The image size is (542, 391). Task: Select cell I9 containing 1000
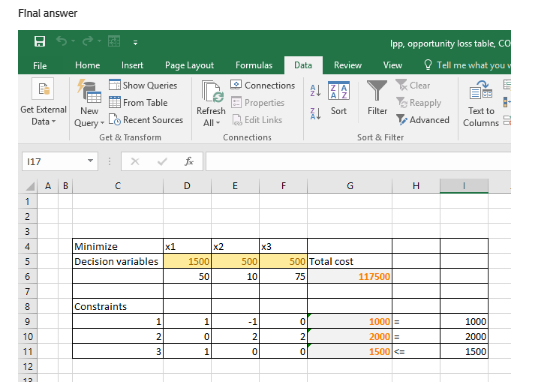pos(464,322)
